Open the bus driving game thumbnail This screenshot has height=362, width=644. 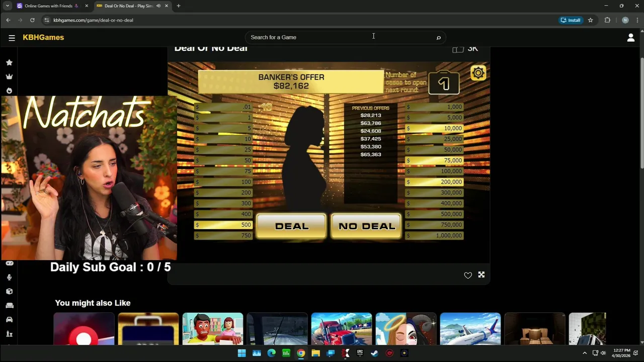tap(277, 329)
